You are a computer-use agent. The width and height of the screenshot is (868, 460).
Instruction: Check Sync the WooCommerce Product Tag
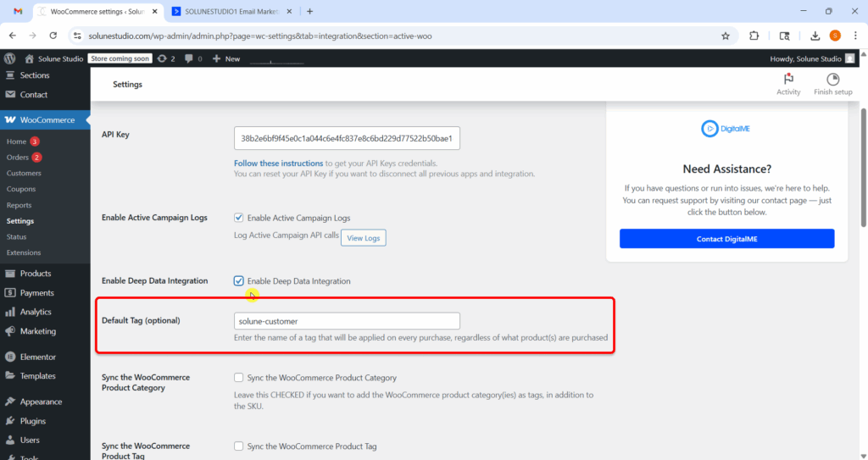pyautogui.click(x=238, y=446)
